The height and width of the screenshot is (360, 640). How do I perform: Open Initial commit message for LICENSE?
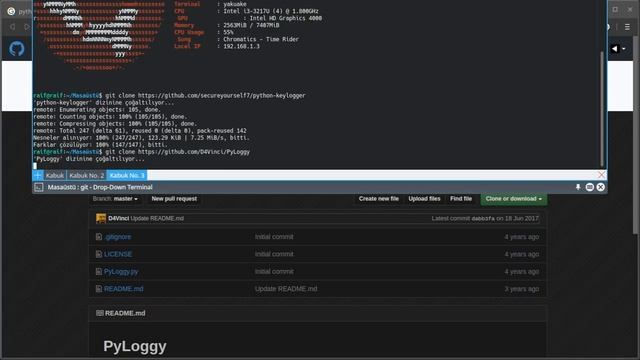pyautogui.click(x=274, y=254)
